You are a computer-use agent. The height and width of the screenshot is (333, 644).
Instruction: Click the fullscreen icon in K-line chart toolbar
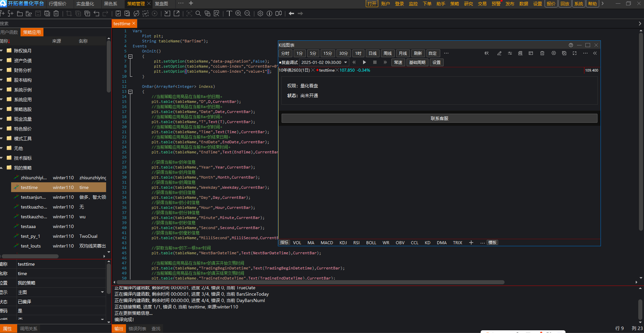pos(575,53)
